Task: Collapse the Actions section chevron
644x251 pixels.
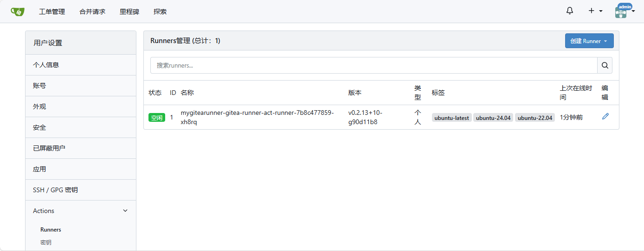Action: pos(125,211)
